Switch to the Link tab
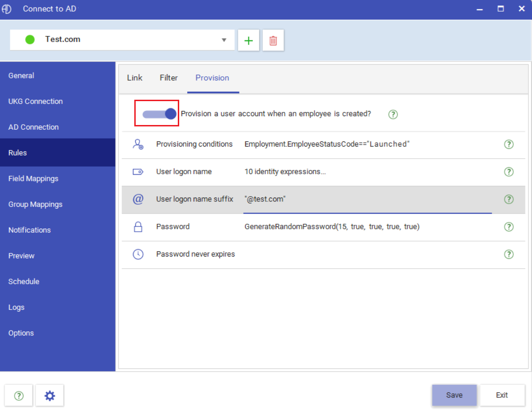This screenshot has height=412, width=532. tap(135, 78)
